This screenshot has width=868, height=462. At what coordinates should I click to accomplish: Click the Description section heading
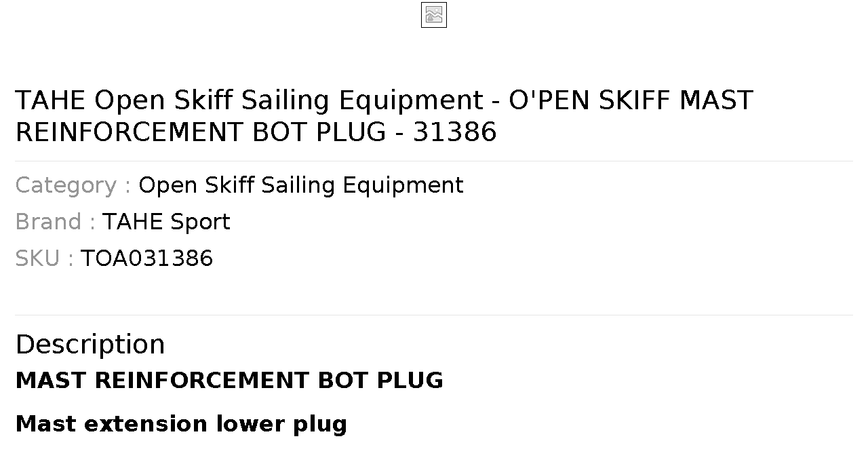90,344
